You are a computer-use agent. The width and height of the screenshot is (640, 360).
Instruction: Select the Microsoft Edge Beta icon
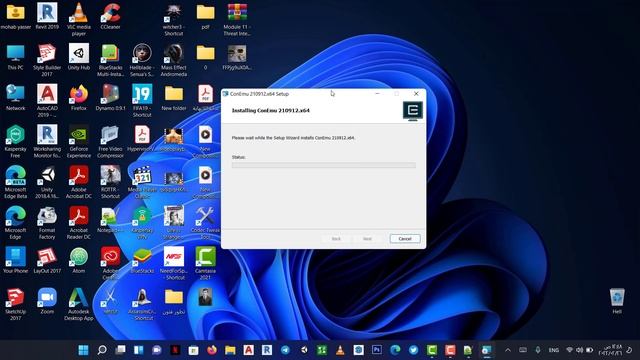(16, 182)
